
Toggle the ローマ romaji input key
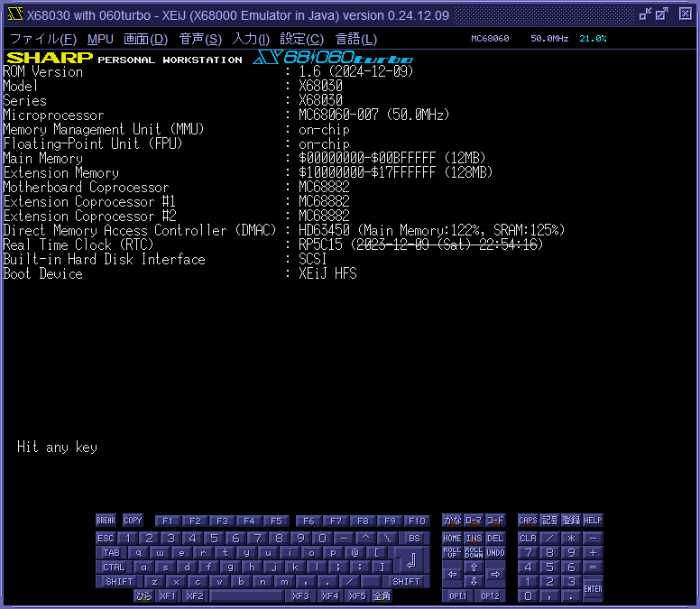(474, 521)
